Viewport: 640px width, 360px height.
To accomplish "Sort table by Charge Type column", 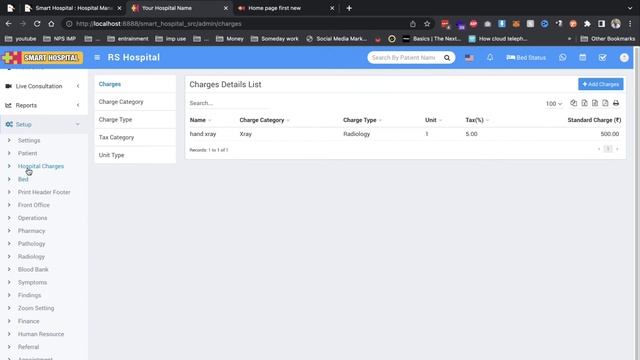I will [362, 120].
